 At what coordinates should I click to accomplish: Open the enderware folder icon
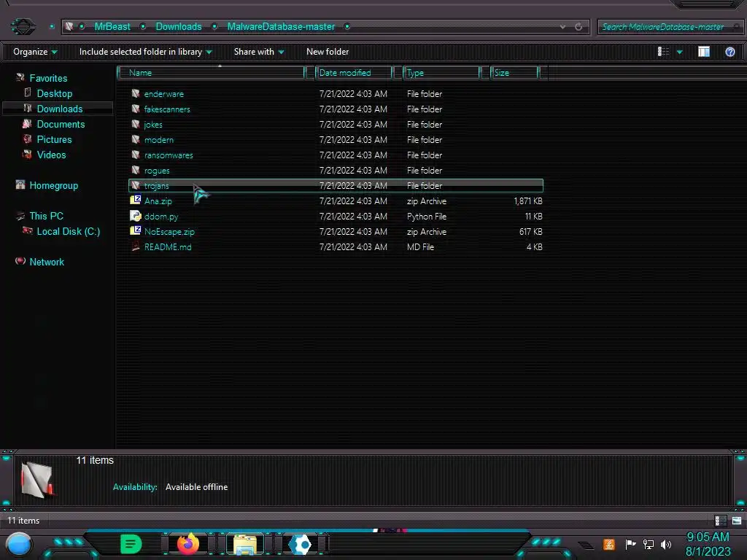[x=136, y=93]
